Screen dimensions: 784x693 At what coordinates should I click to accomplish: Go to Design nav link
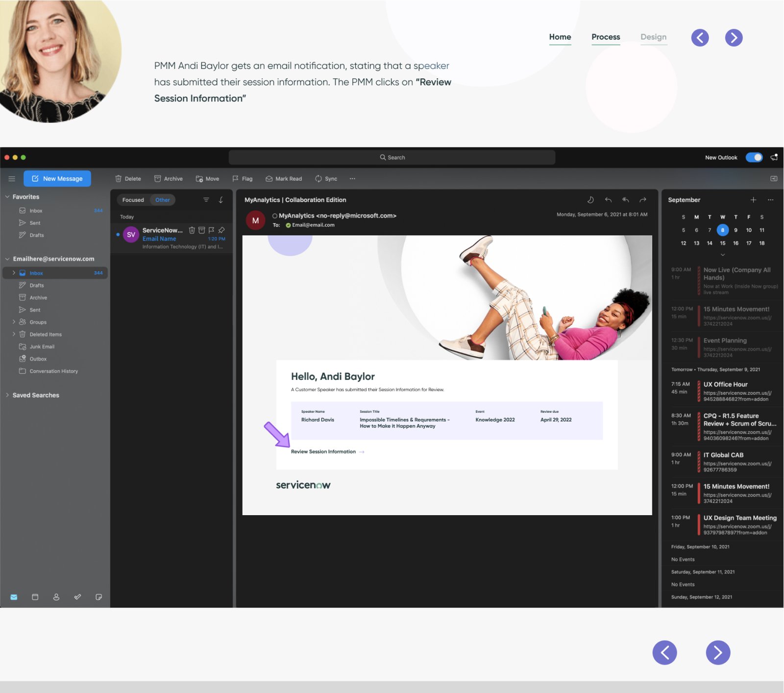[x=653, y=37]
